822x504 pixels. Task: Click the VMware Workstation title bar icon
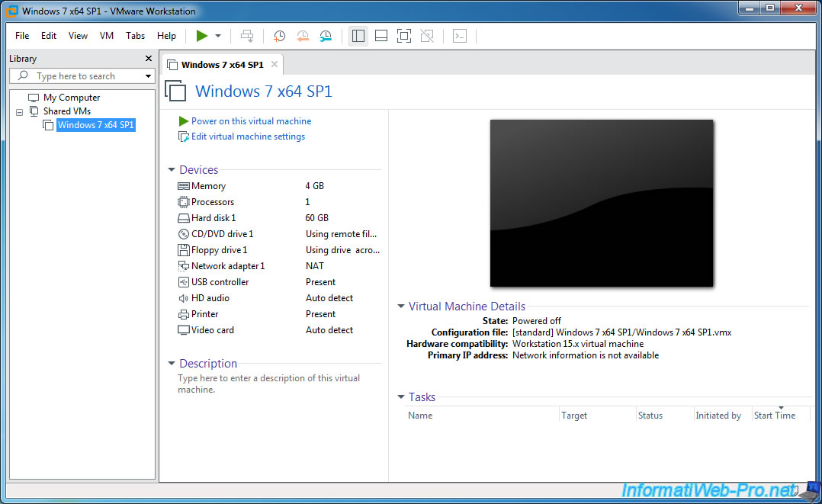[11, 11]
